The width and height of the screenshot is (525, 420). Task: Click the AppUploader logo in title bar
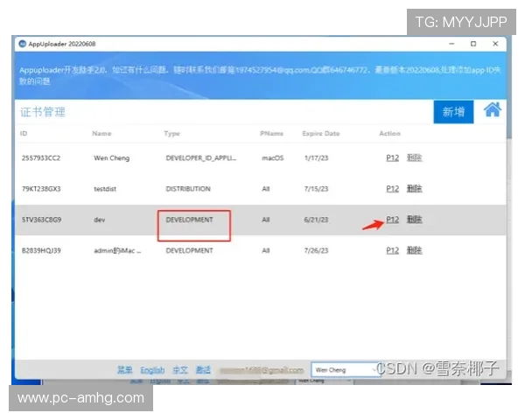pos(22,44)
